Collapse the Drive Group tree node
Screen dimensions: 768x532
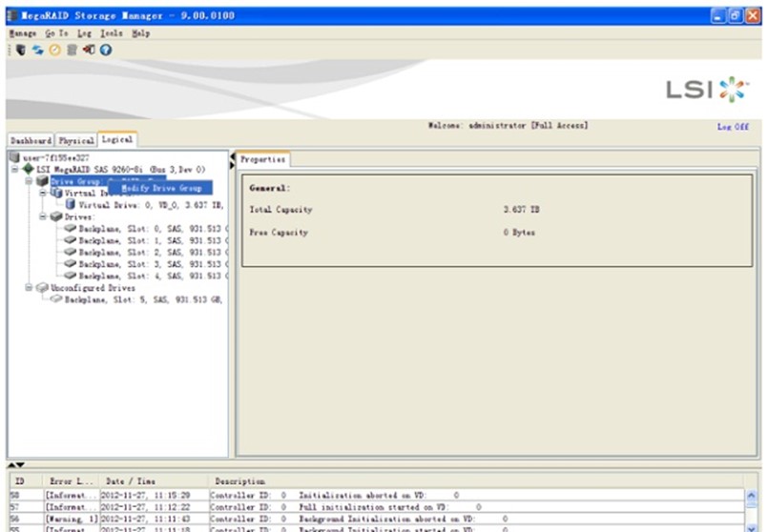30,181
